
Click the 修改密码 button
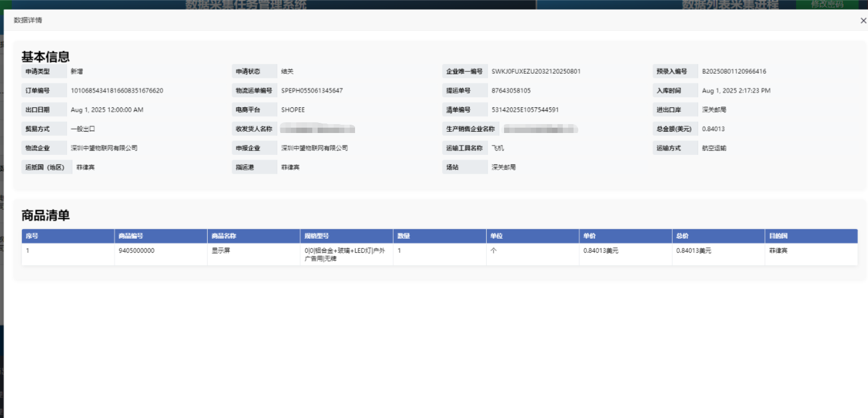826,4
